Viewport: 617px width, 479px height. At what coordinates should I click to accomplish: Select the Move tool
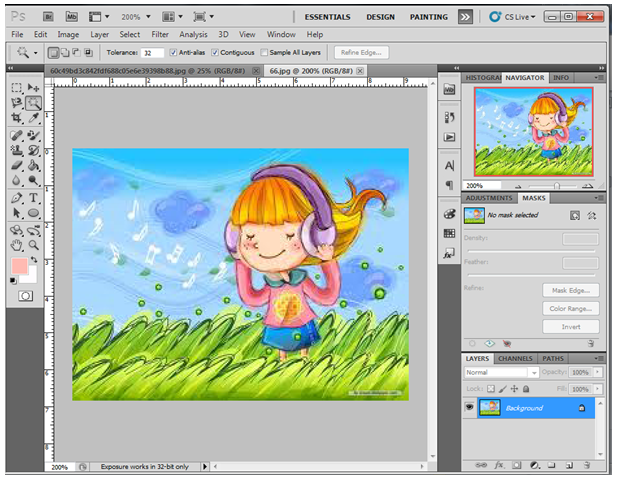33,88
